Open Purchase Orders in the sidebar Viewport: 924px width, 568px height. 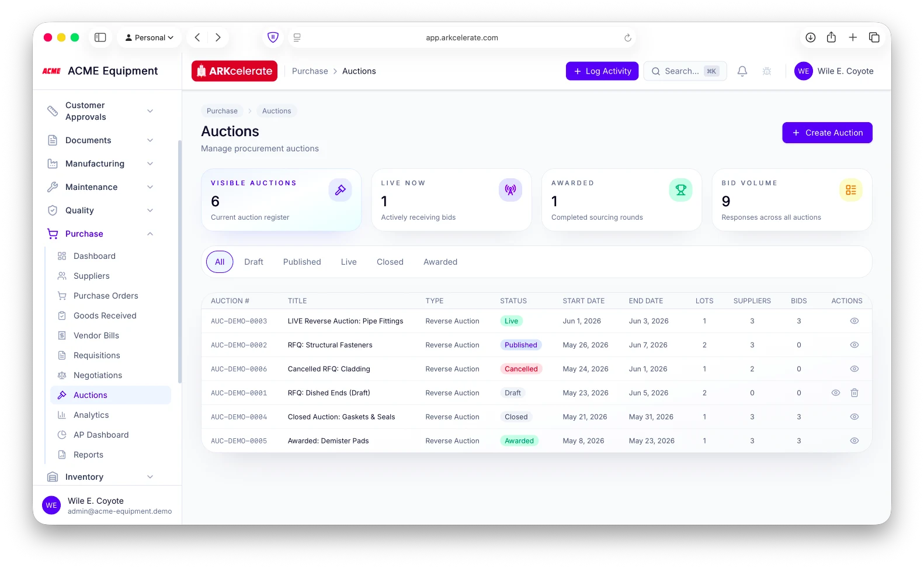click(x=106, y=296)
